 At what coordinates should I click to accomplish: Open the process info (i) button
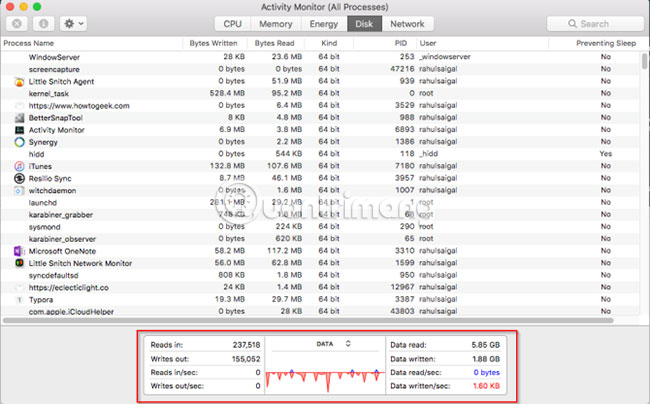(43, 24)
